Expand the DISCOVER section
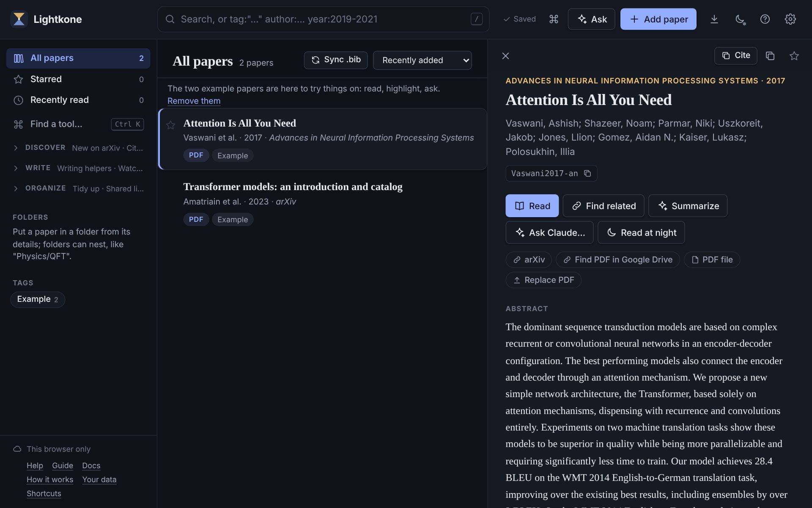812x508 pixels. coord(78,148)
